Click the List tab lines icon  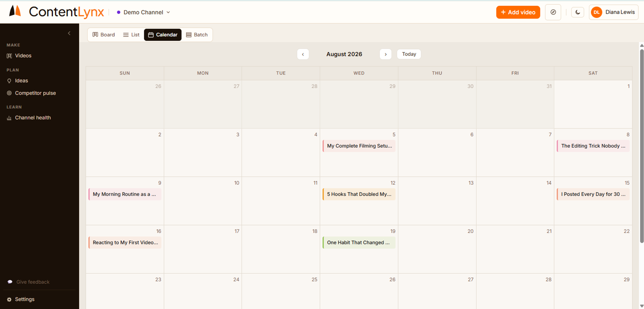[126, 35]
